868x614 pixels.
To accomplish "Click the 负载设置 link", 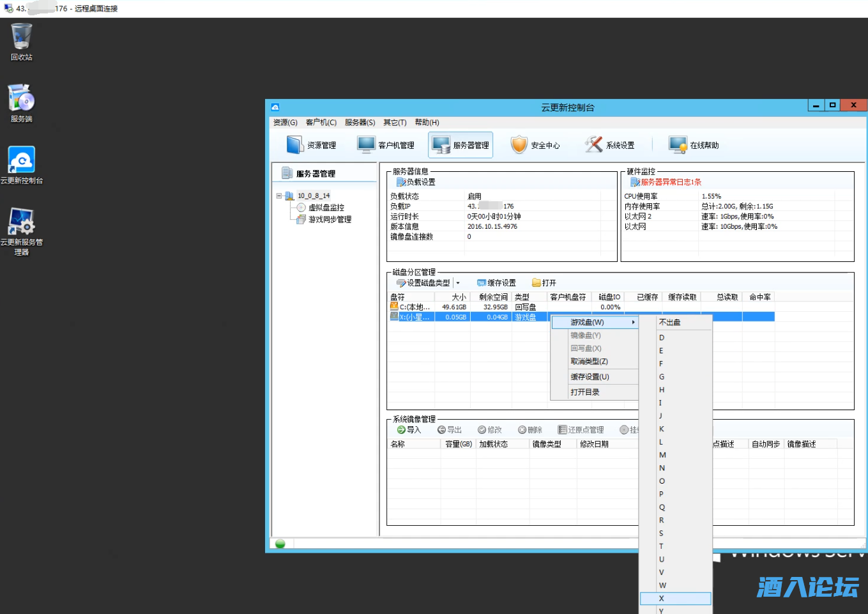I will pos(420,182).
